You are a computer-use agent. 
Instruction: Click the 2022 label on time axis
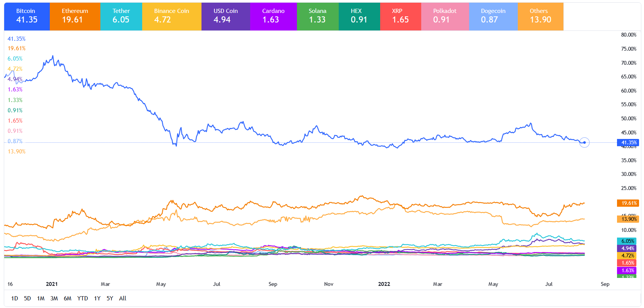(x=384, y=284)
